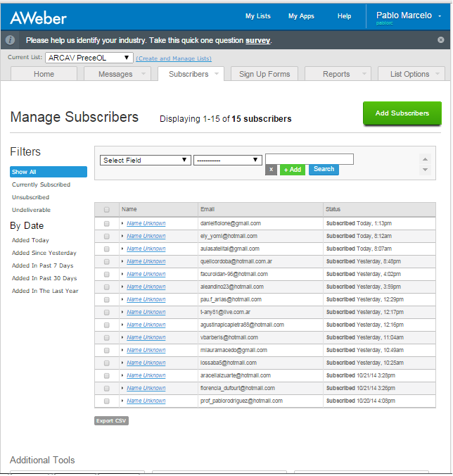Check the box for vbarberis@hotmail.com row

pyautogui.click(x=106, y=338)
